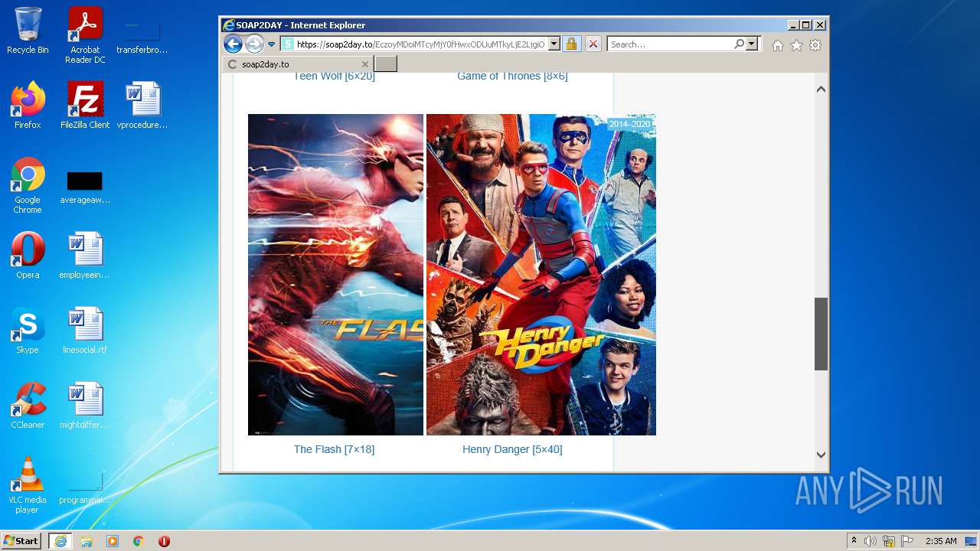Launch Firefox from the desktop
The image size is (980, 551).
tap(28, 105)
